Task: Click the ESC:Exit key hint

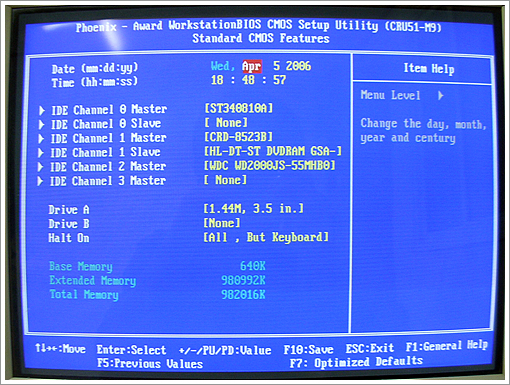Action: (370, 348)
